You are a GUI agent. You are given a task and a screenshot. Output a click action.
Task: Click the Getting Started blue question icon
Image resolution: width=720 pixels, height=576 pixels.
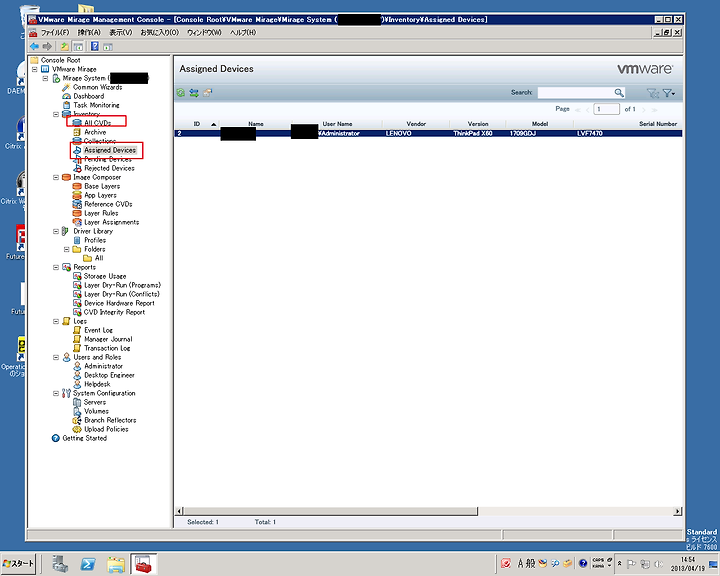(x=56, y=438)
